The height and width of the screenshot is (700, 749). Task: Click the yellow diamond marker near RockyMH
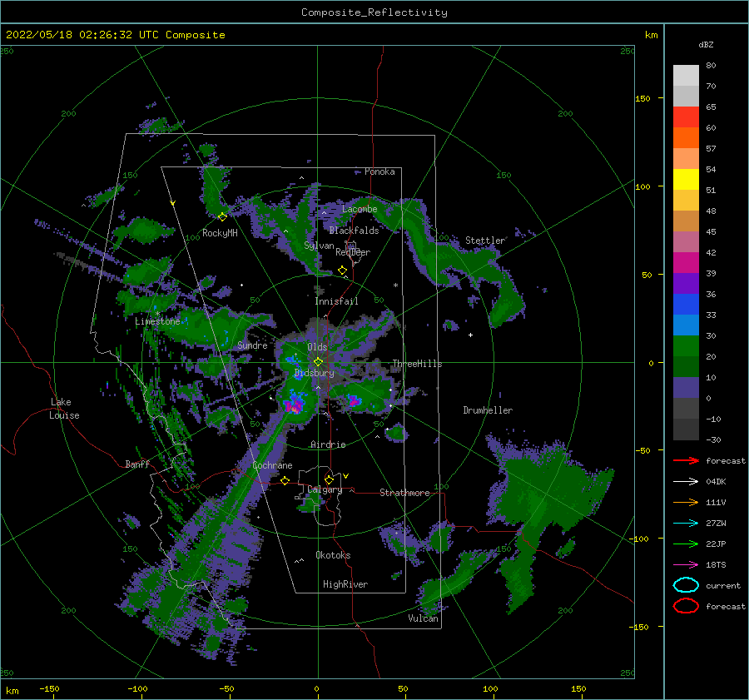point(222,217)
